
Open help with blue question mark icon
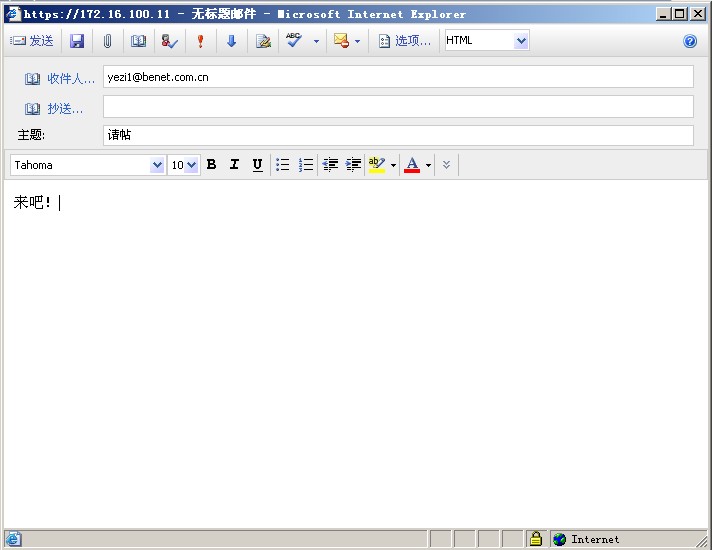(690, 41)
